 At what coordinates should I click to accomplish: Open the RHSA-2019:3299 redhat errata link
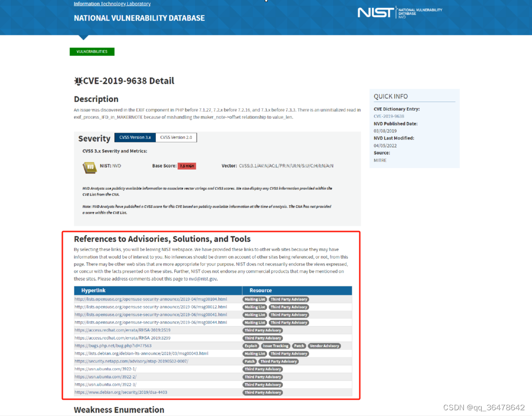(122, 338)
